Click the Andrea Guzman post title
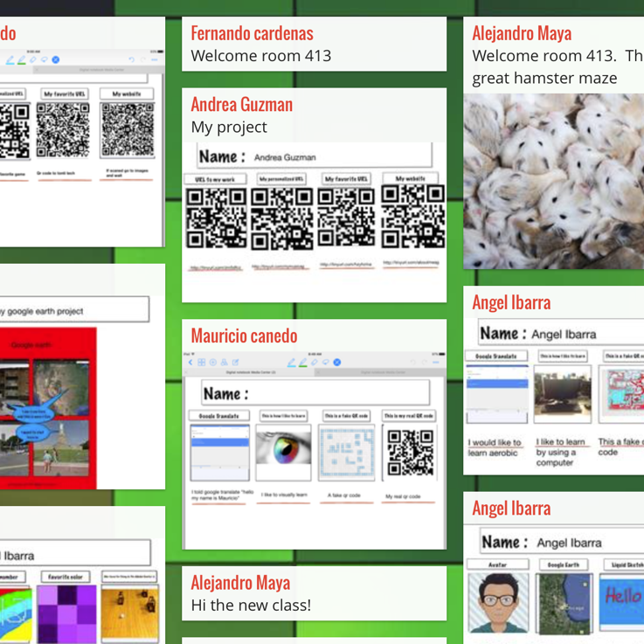644x644 pixels. click(241, 105)
